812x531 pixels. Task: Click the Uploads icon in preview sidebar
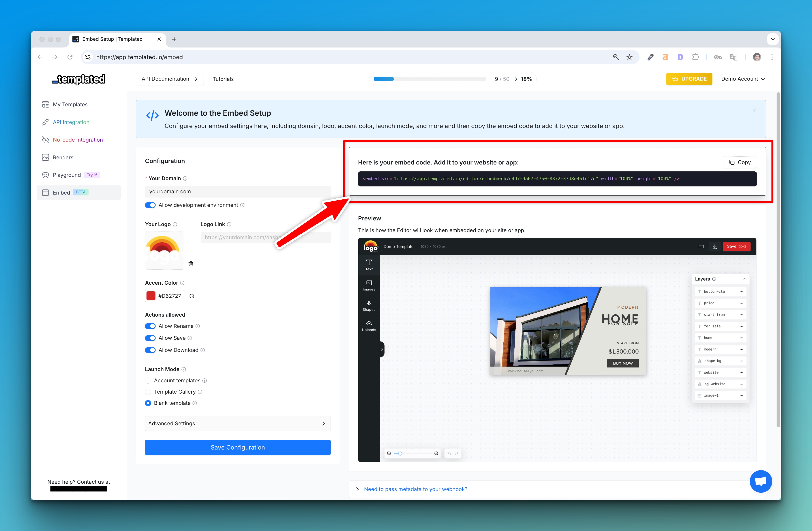click(x=369, y=326)
